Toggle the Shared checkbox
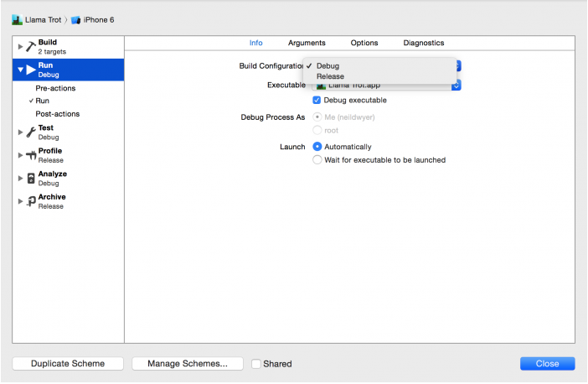 tap(256, 364)
